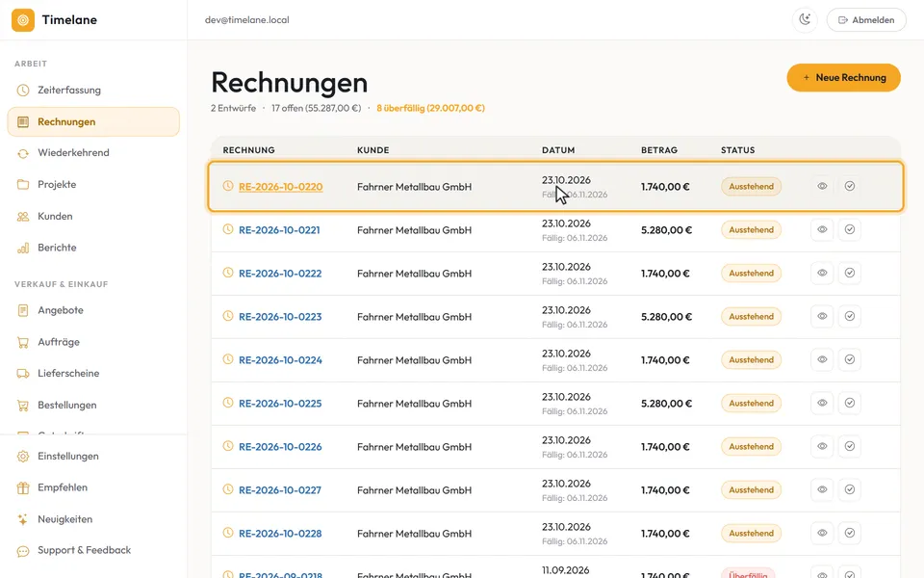Click the Projekte folder icon
Viewport: 924px width, 578px height.
pyautogui.click(x=23, y=185)
